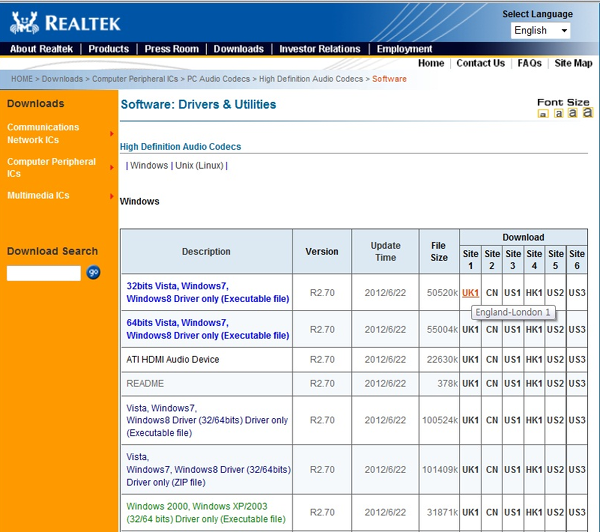
Task: Click the README description cell
Action: (207, 383)
